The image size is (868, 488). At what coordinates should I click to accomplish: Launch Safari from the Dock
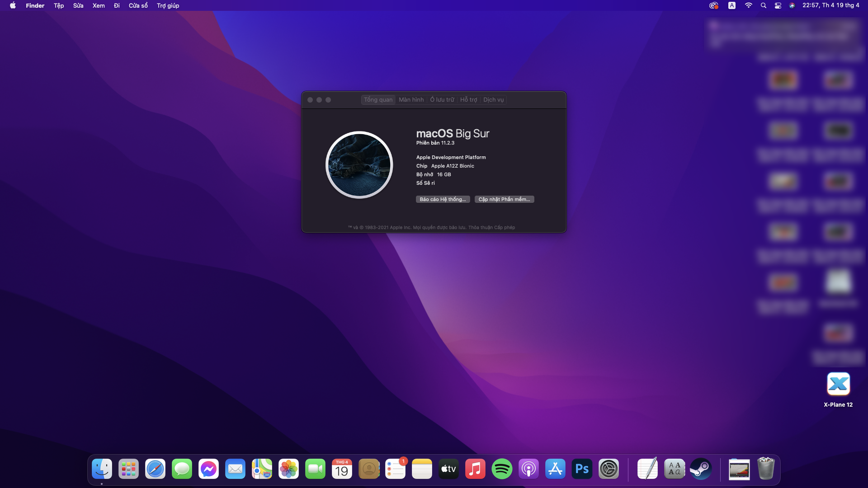155,469
